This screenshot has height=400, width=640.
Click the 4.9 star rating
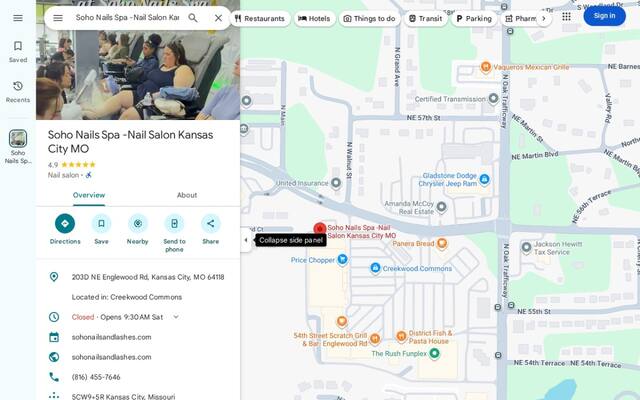coord(72,165)
